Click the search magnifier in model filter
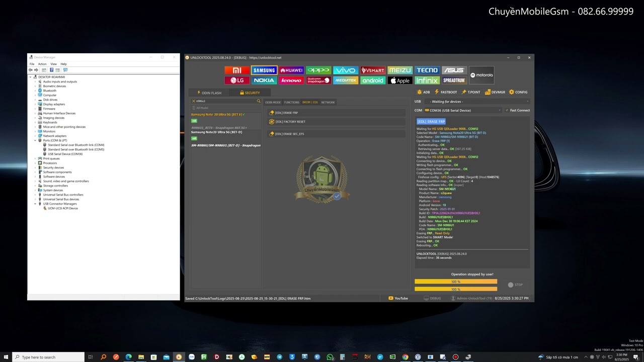This screenshot has height=362, width=644. [x=259, y=101]
